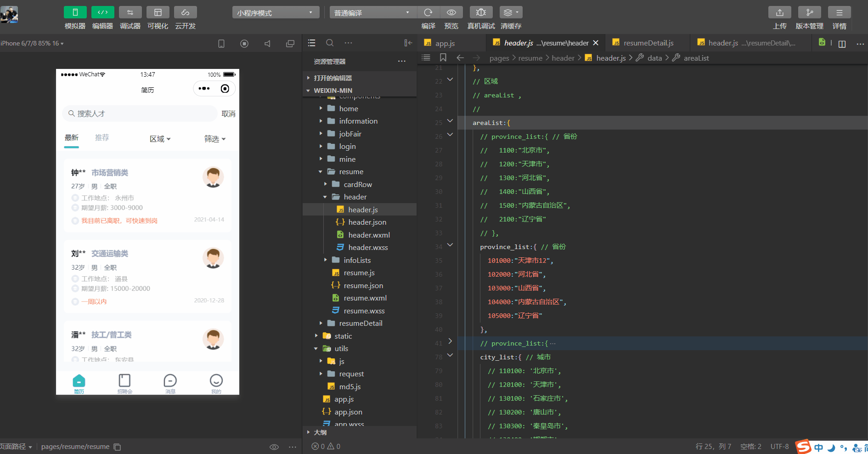The width and height of the screenshot is (868, 454).
Task: Expand the information folder
Action: click(358, 121)
